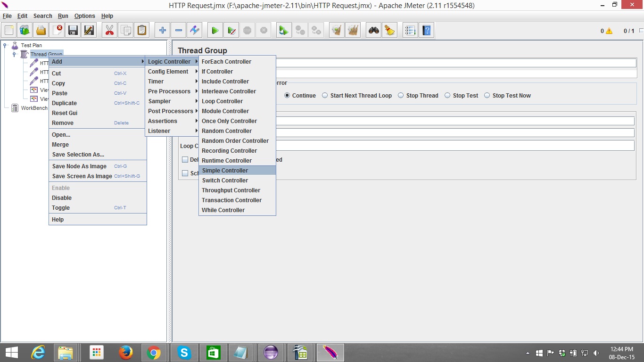This screenshot has height=362, width=644.
Task: Click the Remote Stop All icon
Action: (x=299, y=31)
